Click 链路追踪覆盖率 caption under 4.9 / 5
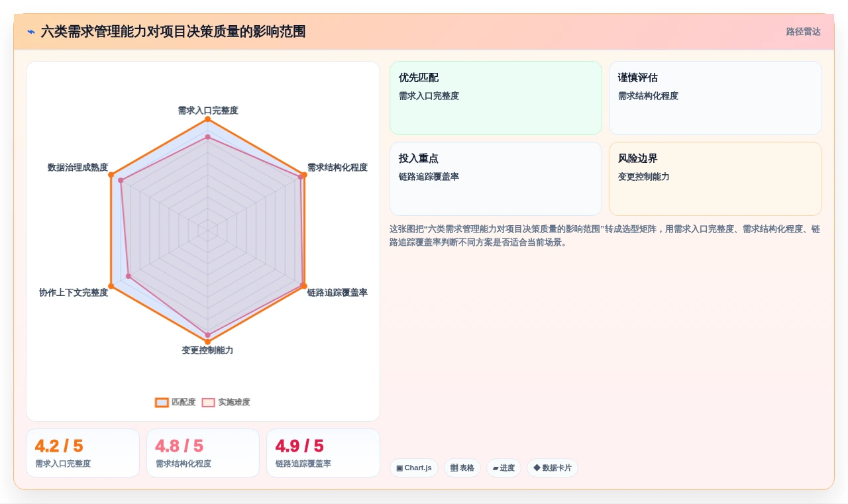Screen dimensions: 848x504 (303, 464)
